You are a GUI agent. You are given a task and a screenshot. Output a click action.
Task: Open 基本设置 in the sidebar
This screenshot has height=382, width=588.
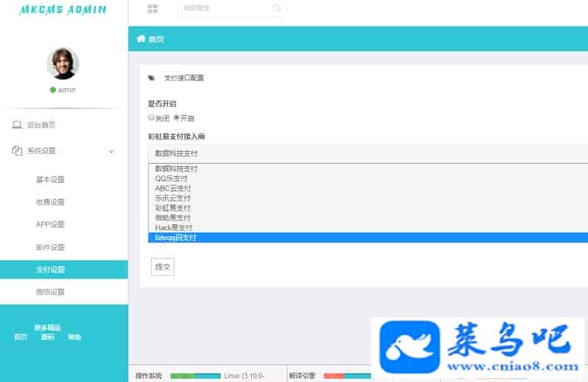click(50, 180)
